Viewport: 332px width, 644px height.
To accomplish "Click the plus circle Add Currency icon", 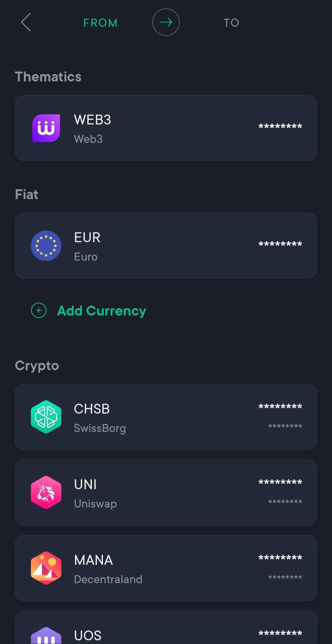I will [39, 310].
